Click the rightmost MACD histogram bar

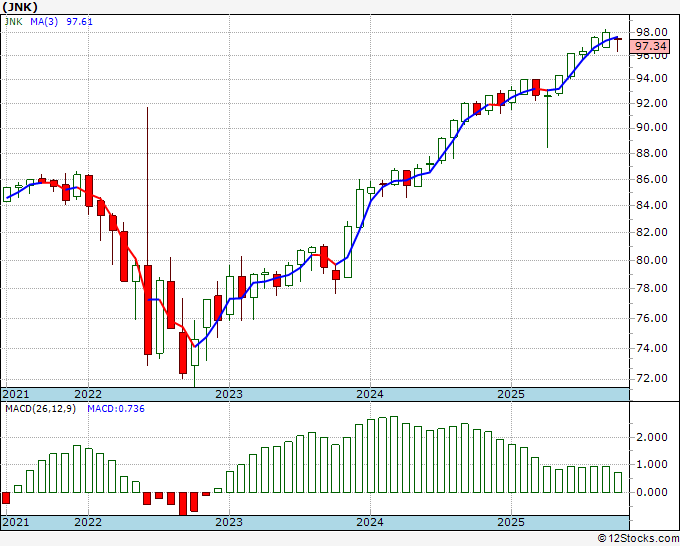618,482
